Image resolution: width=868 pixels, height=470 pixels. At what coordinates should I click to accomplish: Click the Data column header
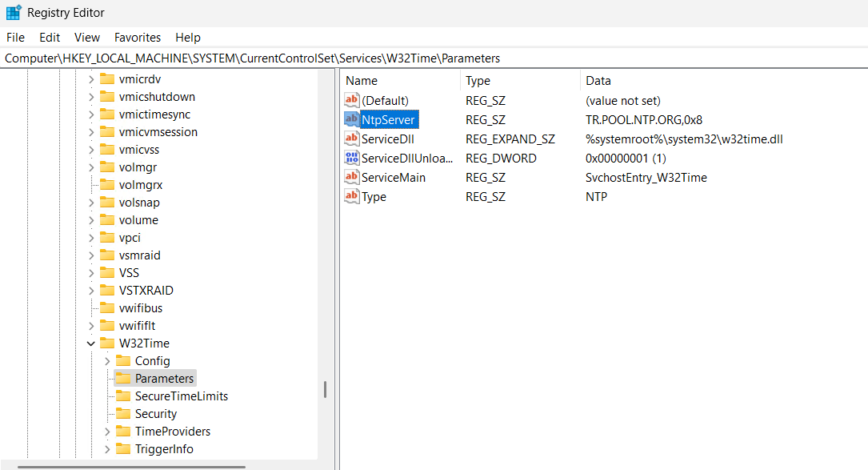[598, 80]
